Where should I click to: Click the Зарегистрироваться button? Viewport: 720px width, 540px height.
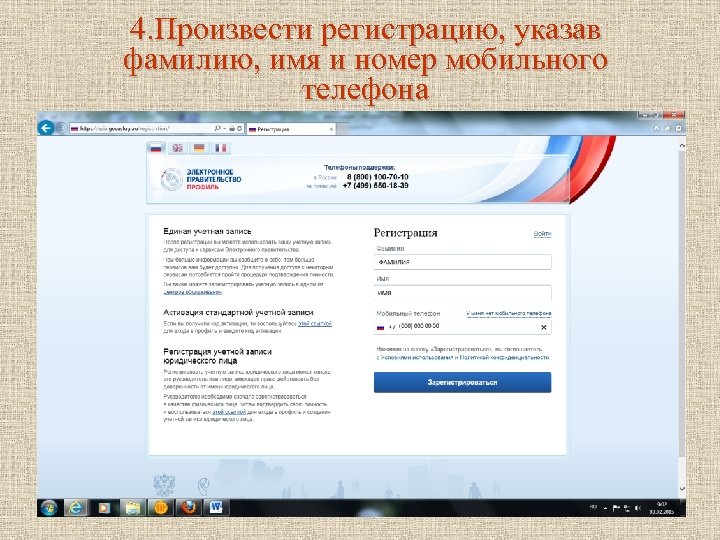coord(462,382)
